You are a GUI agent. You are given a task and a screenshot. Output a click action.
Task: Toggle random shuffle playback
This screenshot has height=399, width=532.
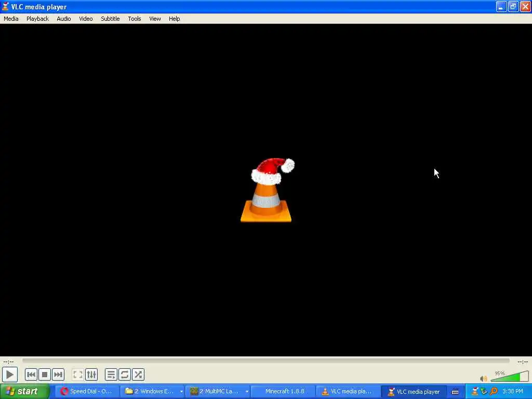(x=138, y=375)
